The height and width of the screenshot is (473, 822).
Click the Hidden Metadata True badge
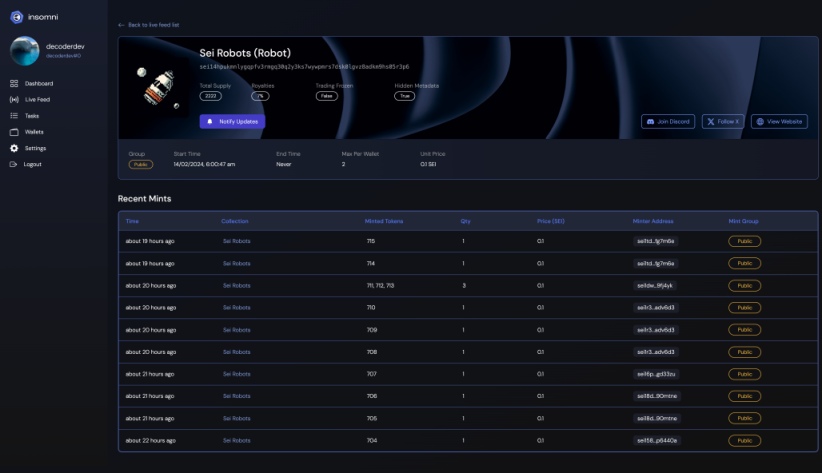click(x=405, y=96)
